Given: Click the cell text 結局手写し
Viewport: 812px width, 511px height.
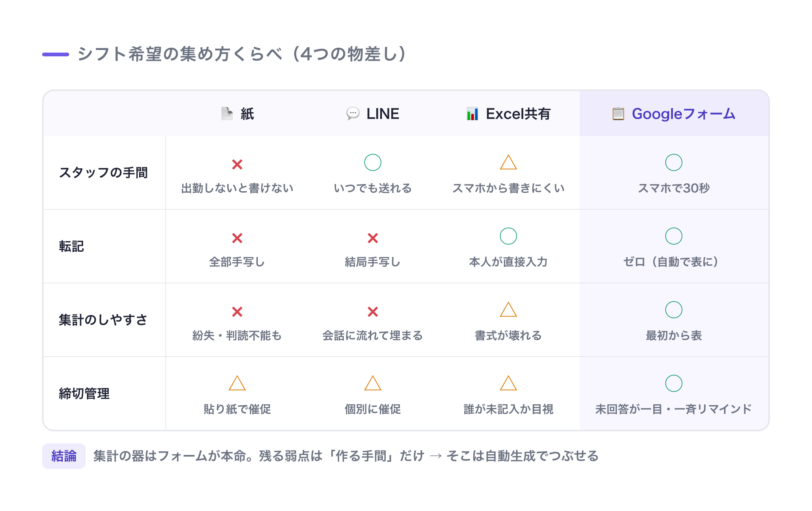Looking at the screenshot, I should 373,262.
